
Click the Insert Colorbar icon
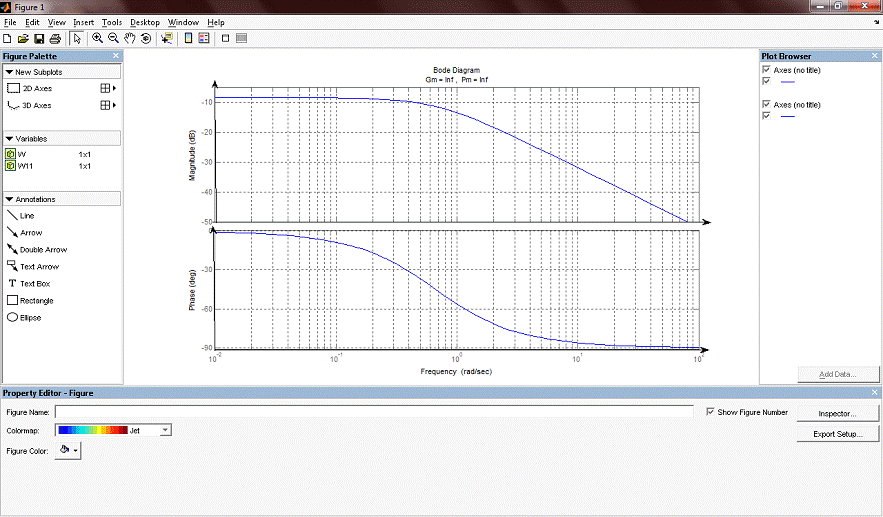coord(188,38)
